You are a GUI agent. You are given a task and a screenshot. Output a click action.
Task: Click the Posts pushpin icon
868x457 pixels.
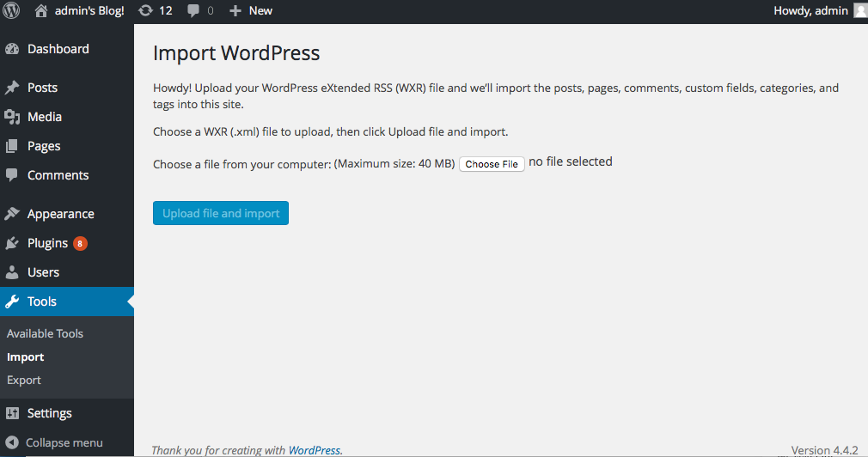12,88
